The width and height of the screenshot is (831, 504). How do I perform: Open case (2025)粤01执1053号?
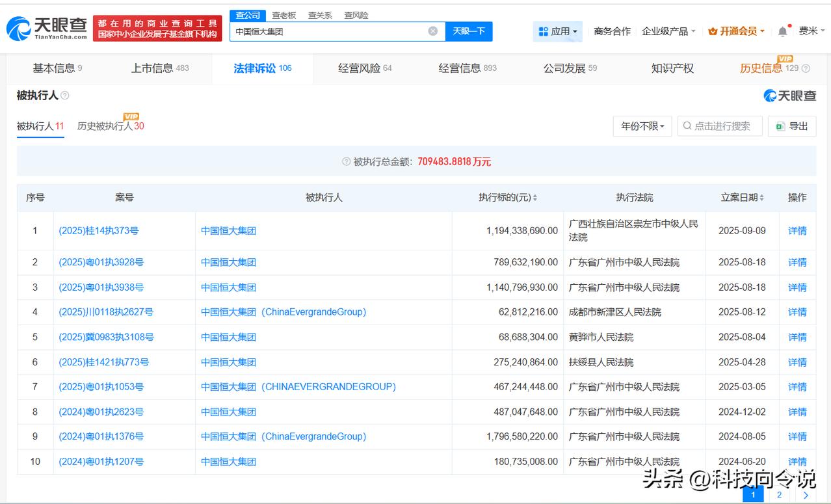click(x=101, y=387)
